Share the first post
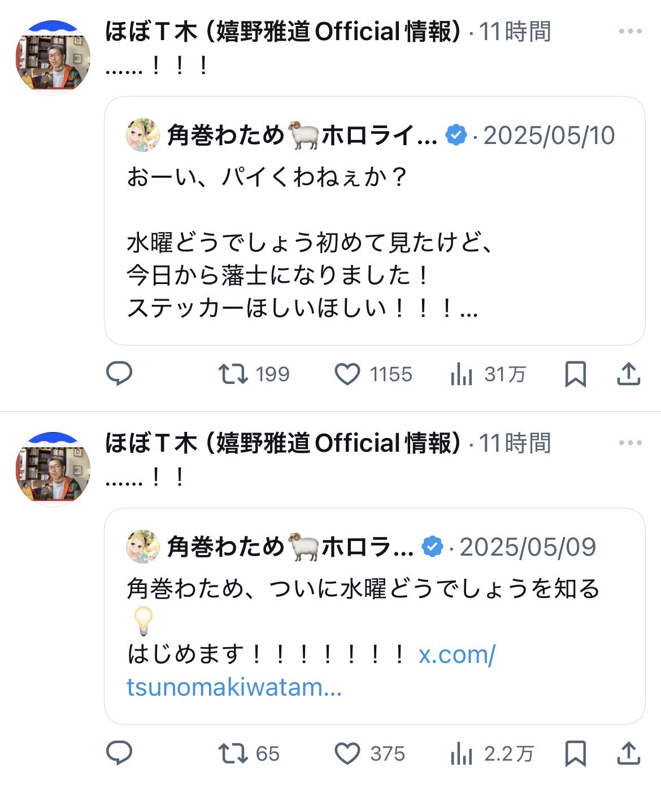Screen dimensions: 661x812 628,374
